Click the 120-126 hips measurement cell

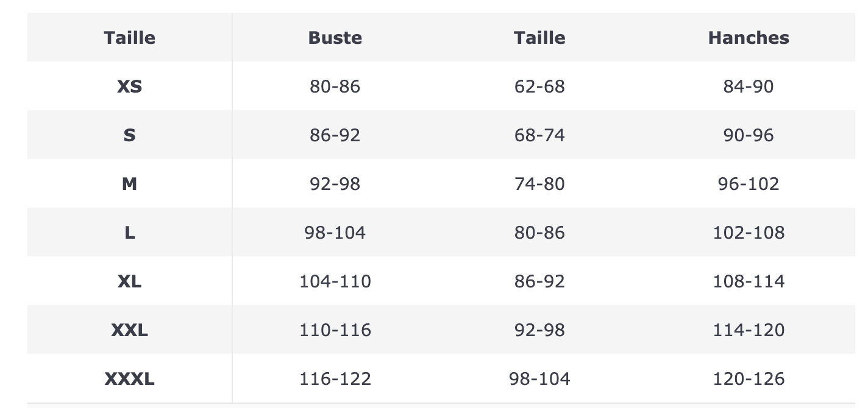pyautogui.click(x=748, y=379)
